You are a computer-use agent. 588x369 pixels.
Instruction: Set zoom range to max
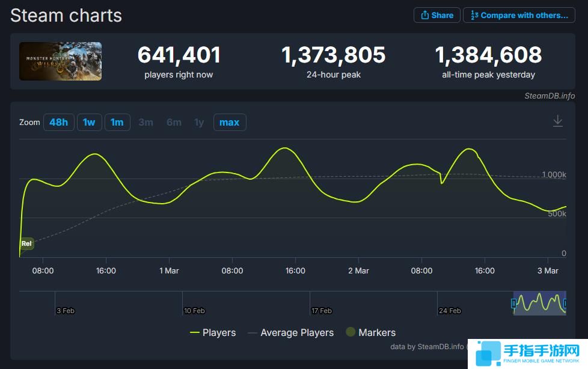229,123
